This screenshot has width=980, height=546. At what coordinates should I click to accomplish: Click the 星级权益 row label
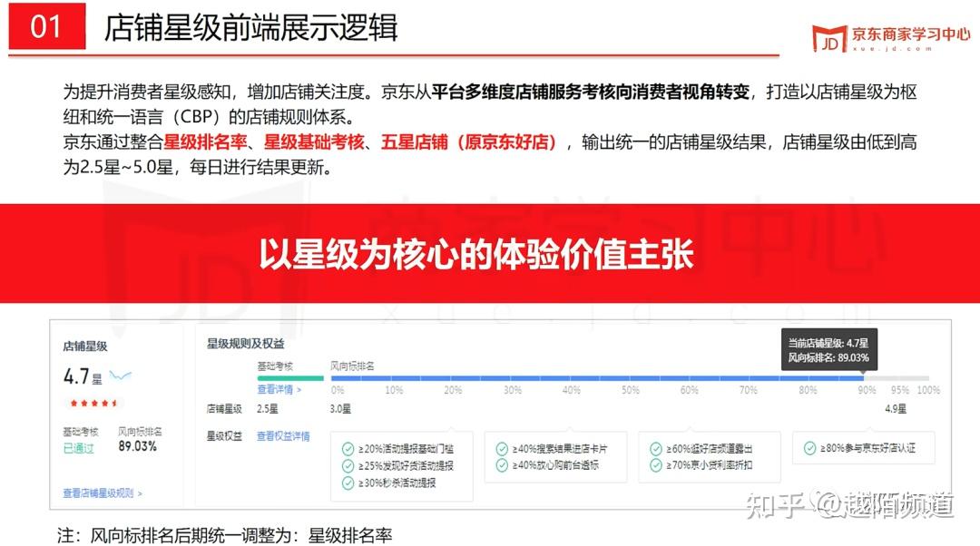pos(224,436)
